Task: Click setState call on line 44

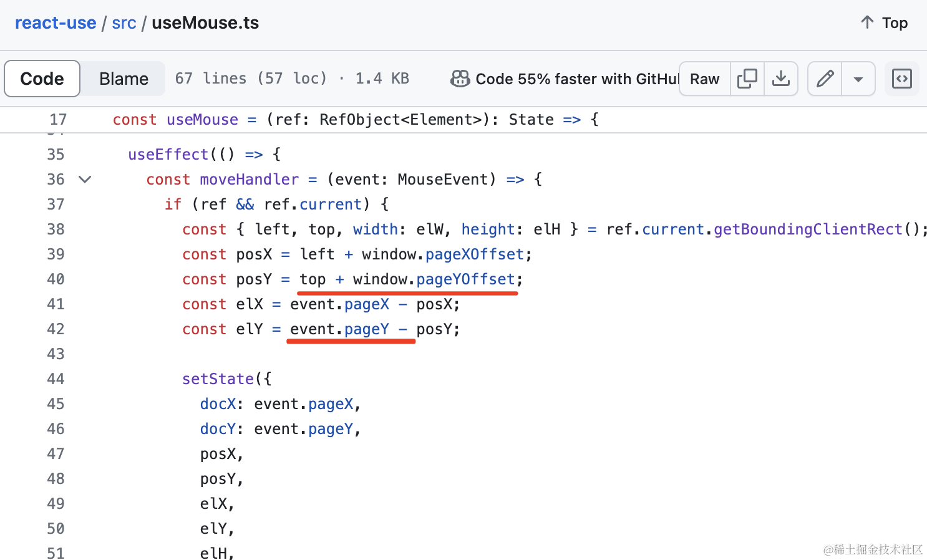Action: tap(218, 379)
